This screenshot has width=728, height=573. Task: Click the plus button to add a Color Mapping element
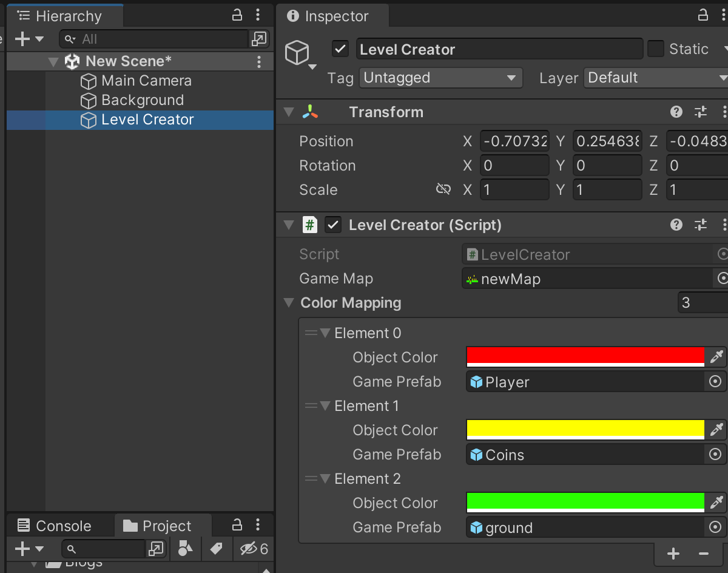[x=673, y=553]
